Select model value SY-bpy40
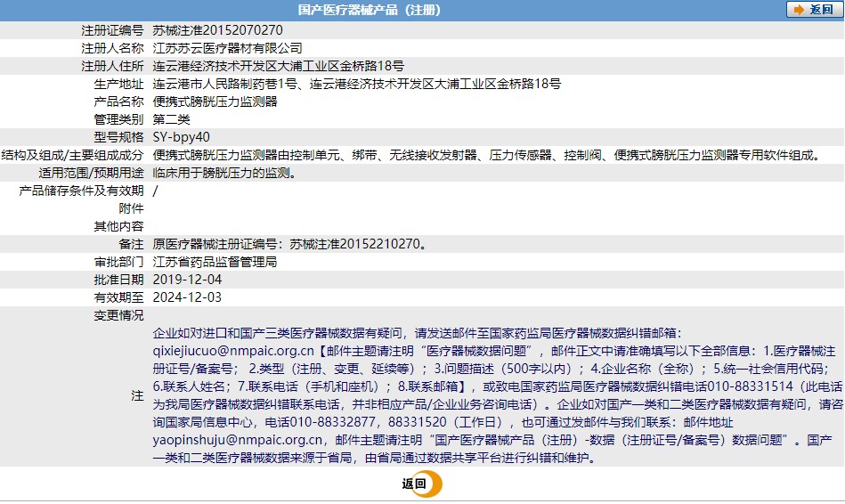 coord(181,137)
